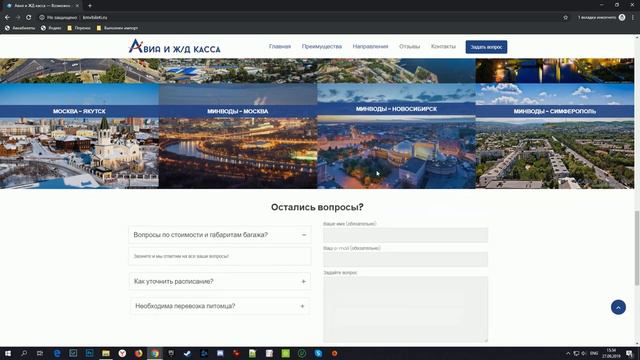640x360 pixels.
Task: Open the imported bookmarks folder
Action: pos(118,28)
